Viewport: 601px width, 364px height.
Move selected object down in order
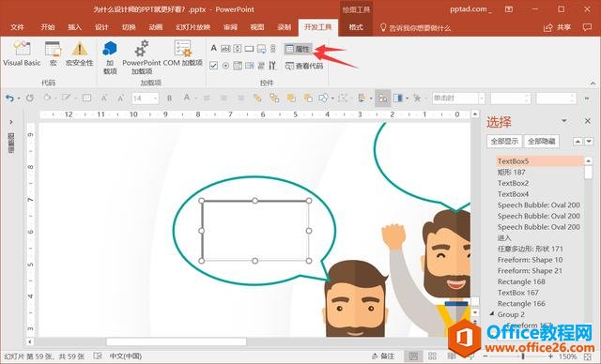[589, 142]
